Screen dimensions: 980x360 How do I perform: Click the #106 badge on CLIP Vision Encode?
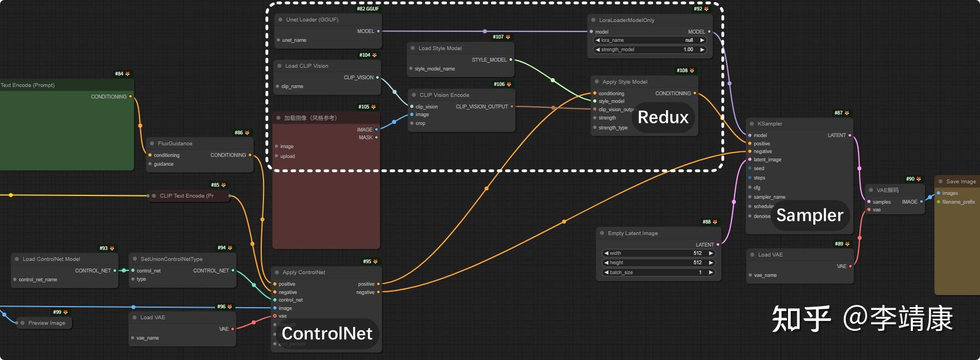click(x=502, y=84)
